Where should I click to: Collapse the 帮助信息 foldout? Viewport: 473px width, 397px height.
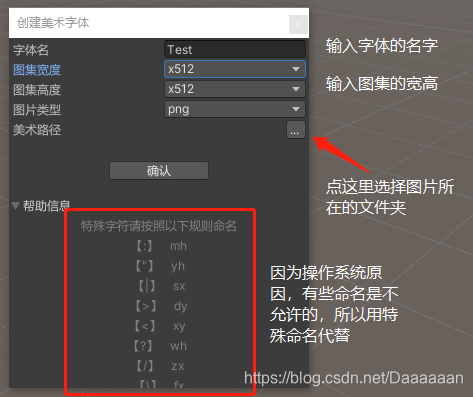tap(15, 205)
